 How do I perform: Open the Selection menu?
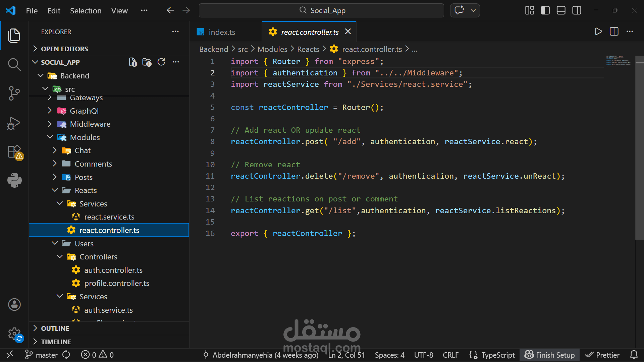pos(86,11)
